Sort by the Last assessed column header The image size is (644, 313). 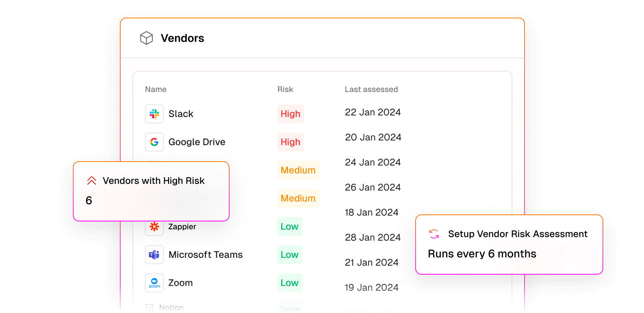(371, 89)
